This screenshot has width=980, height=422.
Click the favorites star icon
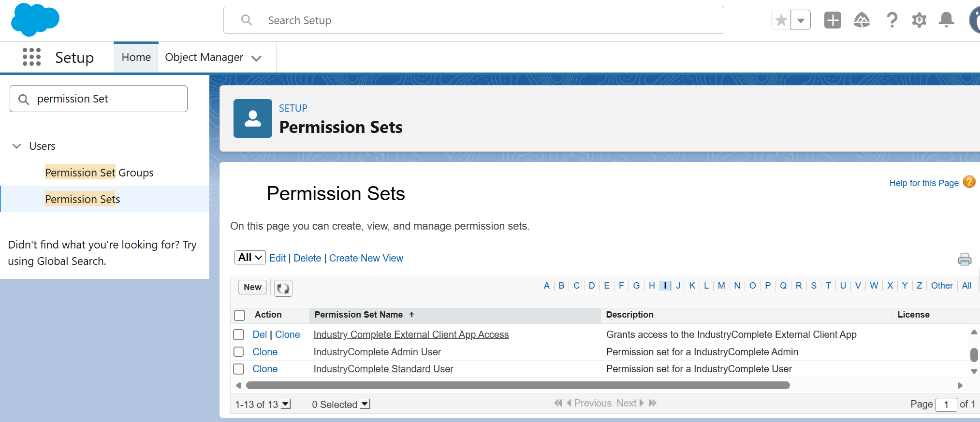tap(781, 20)
